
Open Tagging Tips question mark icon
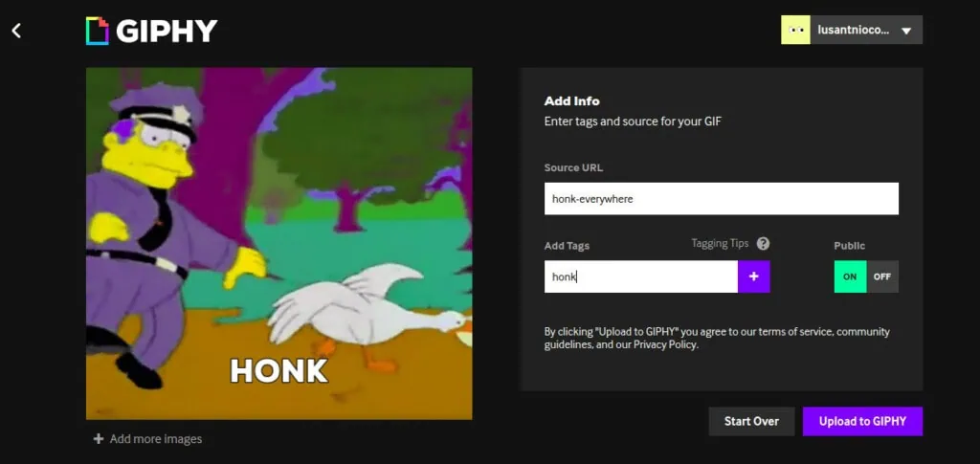click(x=763, y=244)
